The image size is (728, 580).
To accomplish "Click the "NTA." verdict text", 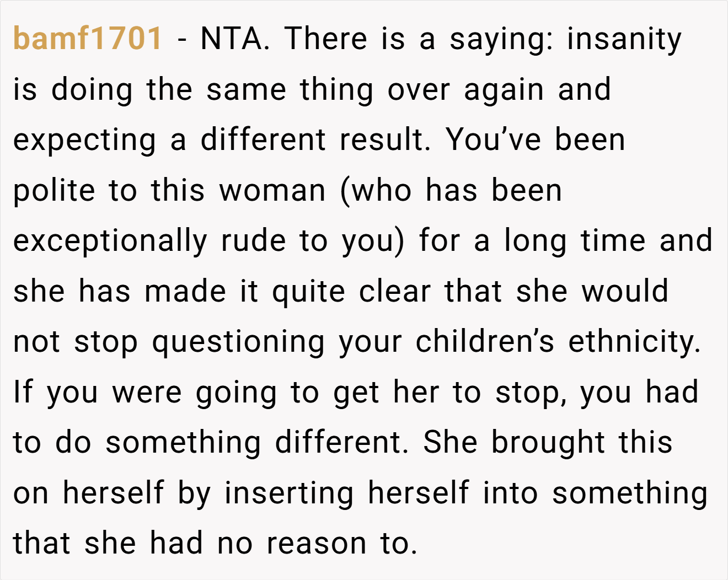I will (235, 39).
